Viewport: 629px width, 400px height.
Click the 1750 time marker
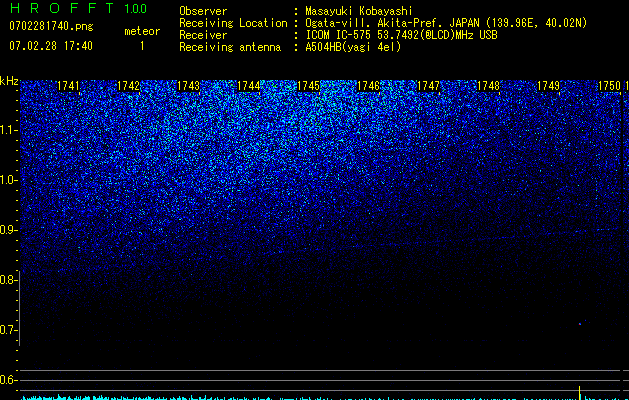pyautogui.click(x=609, y=86)
